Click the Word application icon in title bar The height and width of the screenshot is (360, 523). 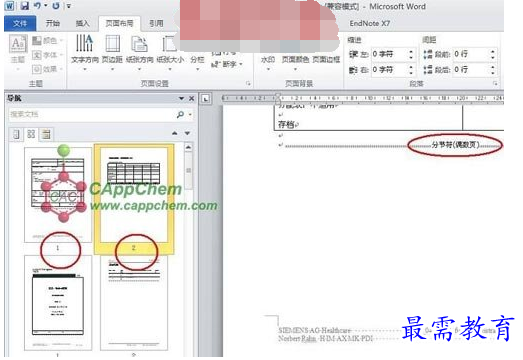[x=10, y=6]
